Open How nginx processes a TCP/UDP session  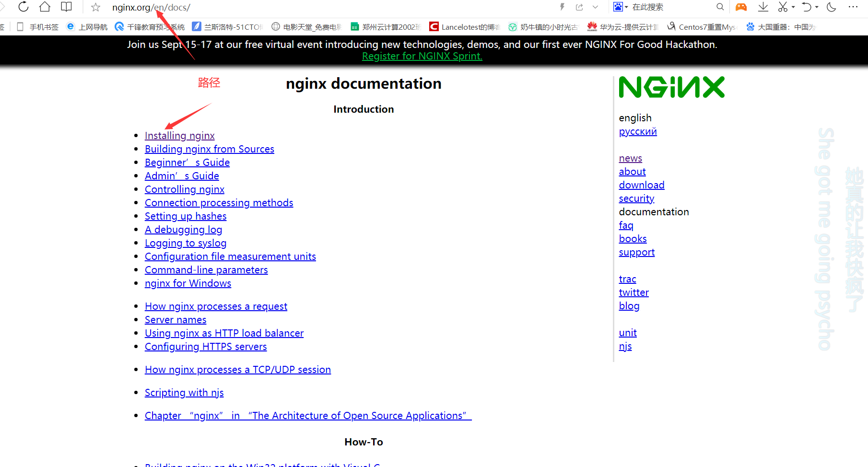pos(238,370)
